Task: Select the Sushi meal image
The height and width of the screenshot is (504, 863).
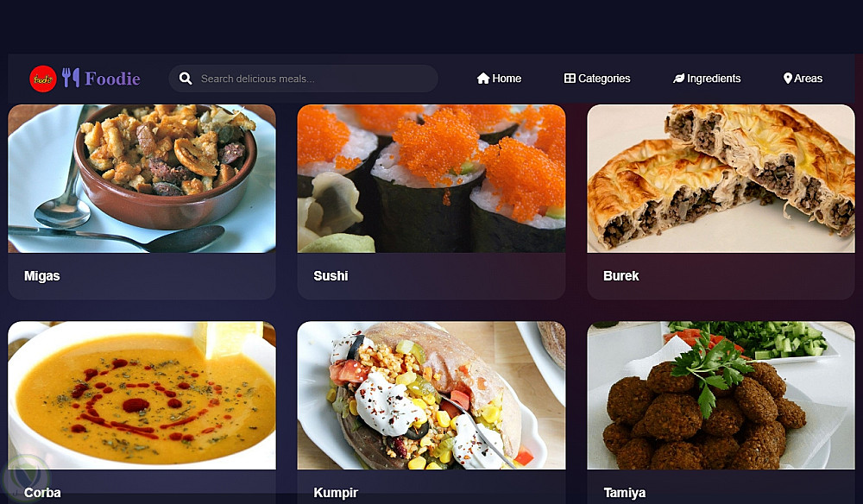Action: pos(431,179)
